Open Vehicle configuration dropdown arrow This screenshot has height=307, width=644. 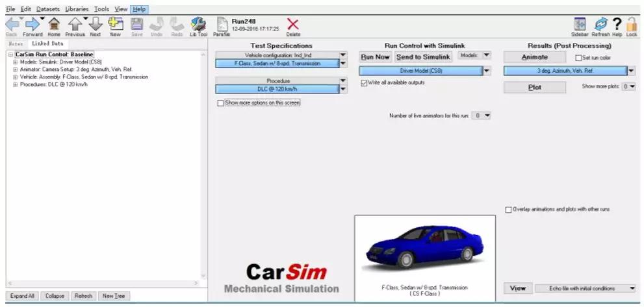343,55
